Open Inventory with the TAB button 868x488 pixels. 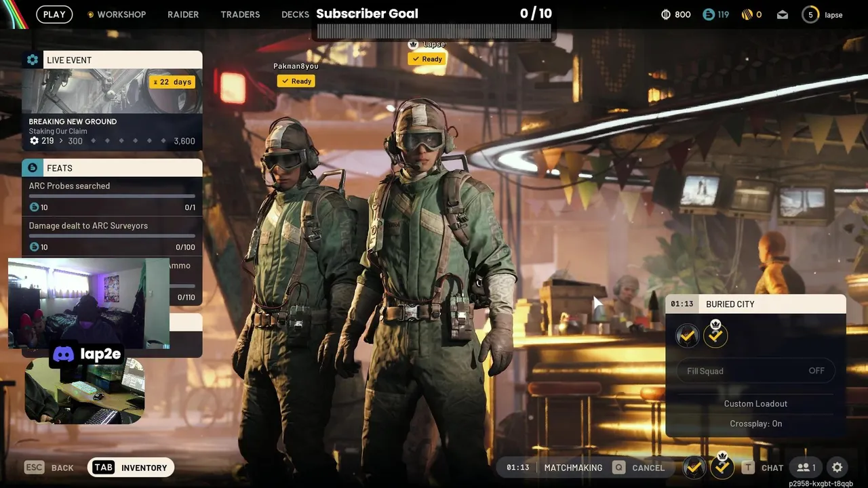coord(131,468)
